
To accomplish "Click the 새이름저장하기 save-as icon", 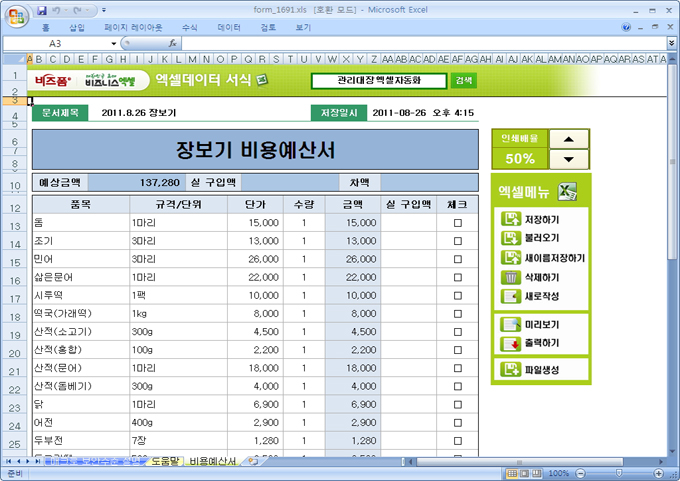I will click(511, 258).
